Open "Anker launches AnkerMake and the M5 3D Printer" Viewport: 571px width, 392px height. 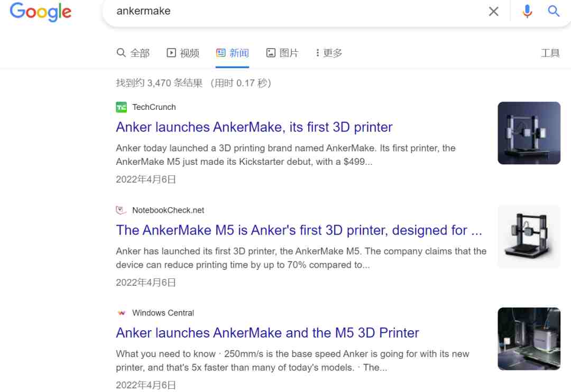point(268,333)
